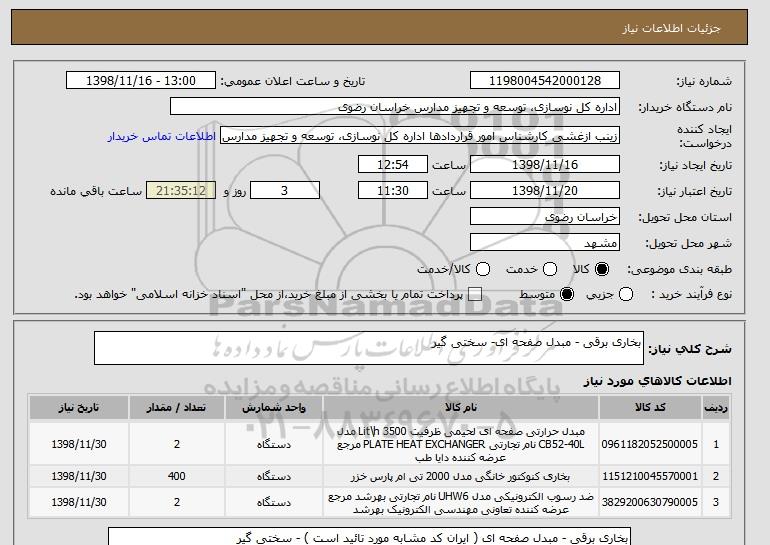Click item code 0961182052500005
Screen dimensions: 770x545
pyautogui.click(x=650, y=444)
